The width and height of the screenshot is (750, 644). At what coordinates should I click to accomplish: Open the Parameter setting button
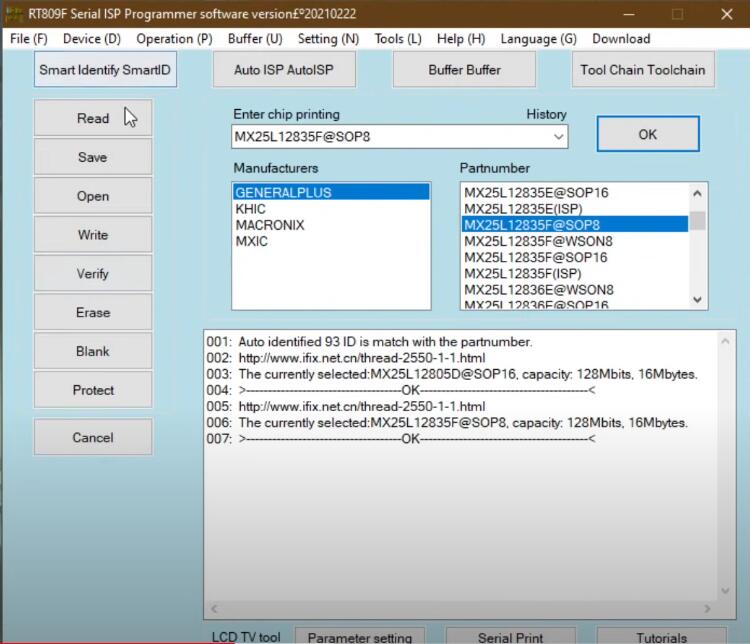[x=360, y=636]
